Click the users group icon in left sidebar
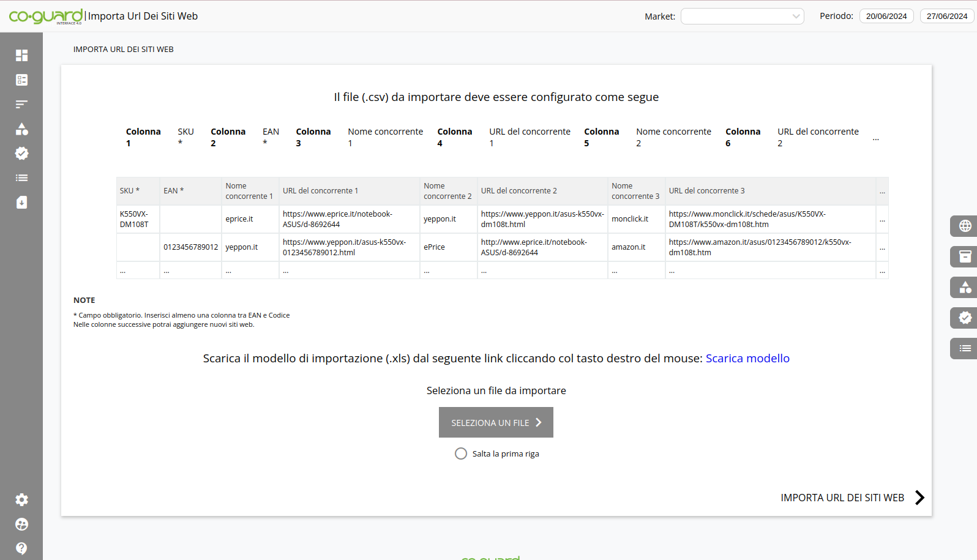Screen dimensions: 977x560 coord(21,525)
